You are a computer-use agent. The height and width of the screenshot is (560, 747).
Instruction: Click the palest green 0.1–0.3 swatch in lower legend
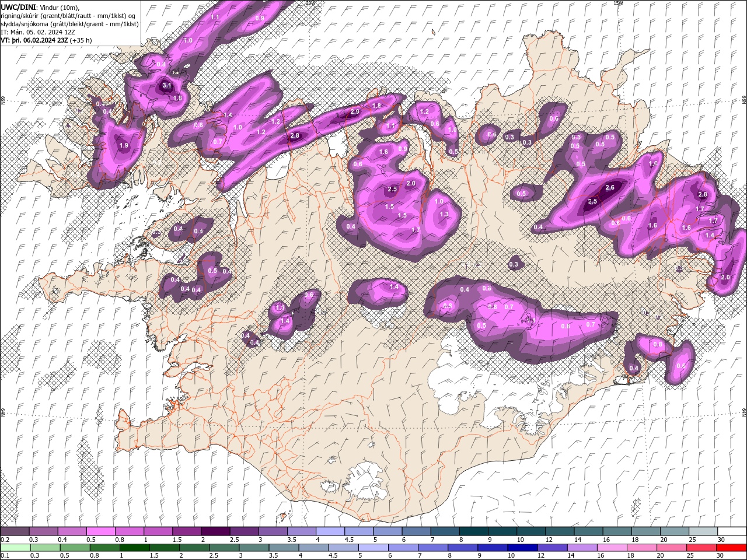[15, 548]
